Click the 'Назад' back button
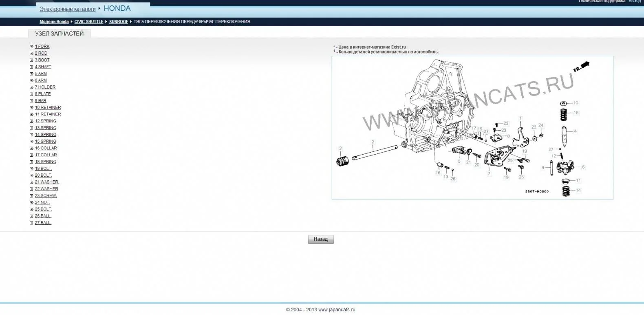The width and height of the screenshot is (644, 315). 321,239
